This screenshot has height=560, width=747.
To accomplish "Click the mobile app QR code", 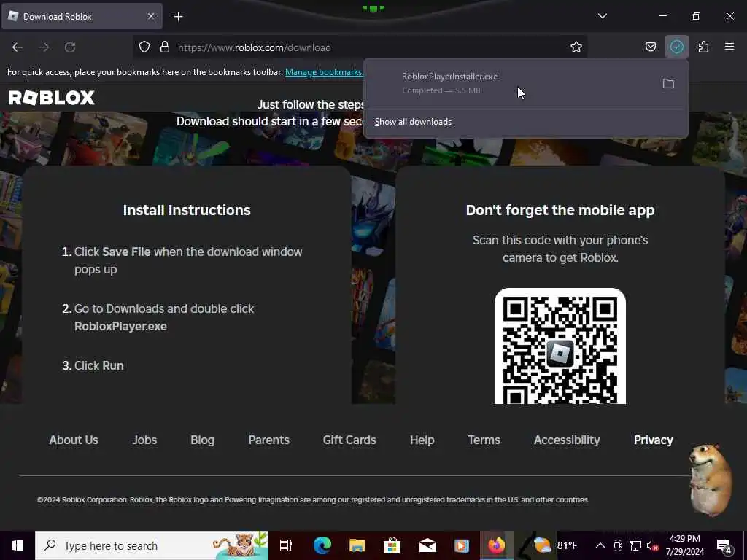I will (x=560, y=346).
